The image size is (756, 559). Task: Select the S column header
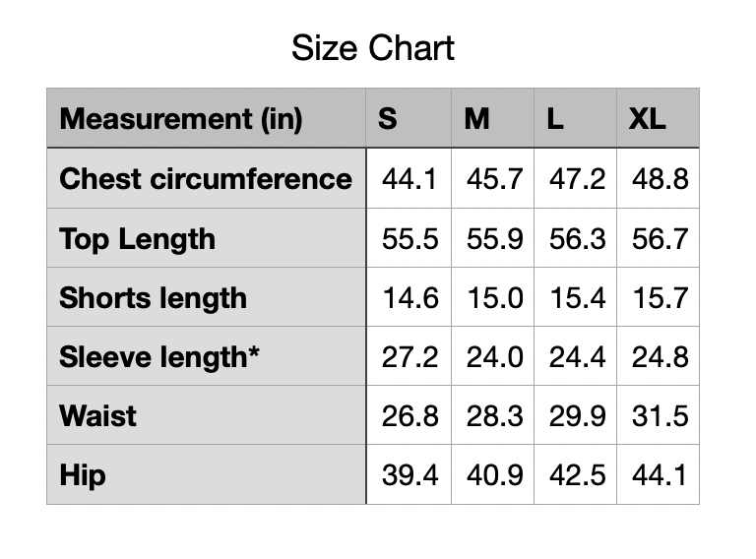pyautogui.click(x=409, y=118)
